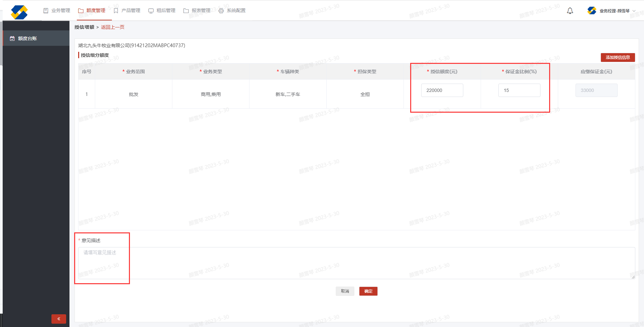Select the 额度管理 tab

tap(92, 11)
